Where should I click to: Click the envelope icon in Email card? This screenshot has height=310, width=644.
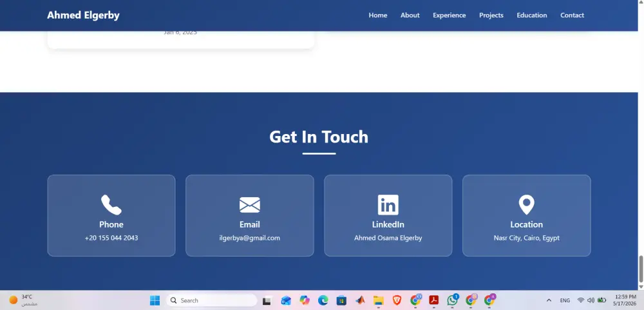tap(250, 205)
